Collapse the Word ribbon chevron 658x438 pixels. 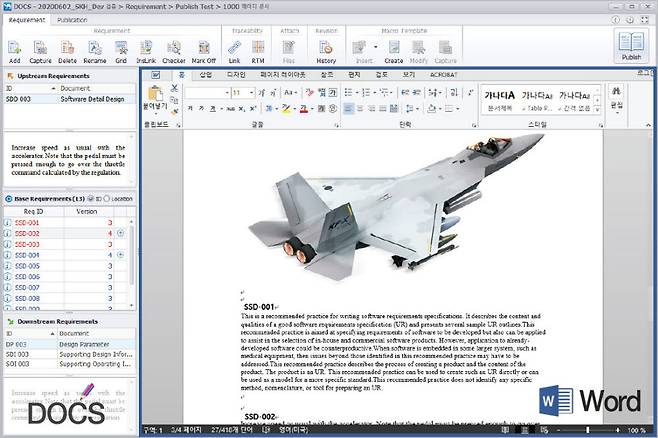point(648,125)
